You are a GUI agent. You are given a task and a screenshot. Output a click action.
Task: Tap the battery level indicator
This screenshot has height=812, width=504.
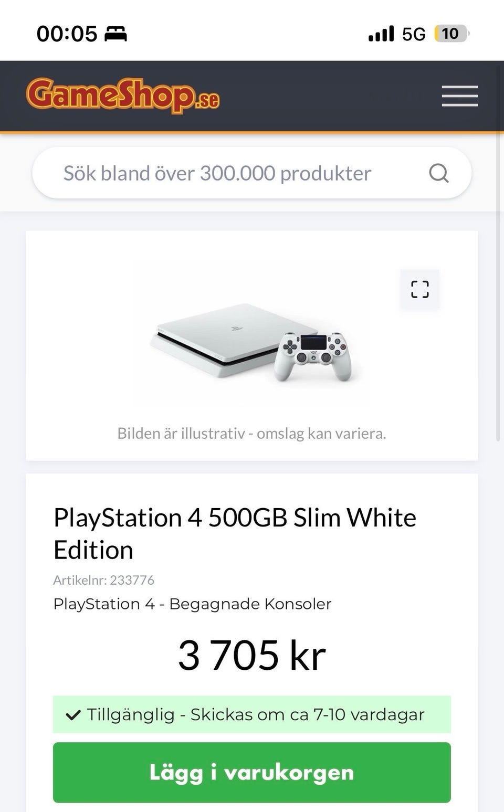pyautogui.click(x=450, y=34)
